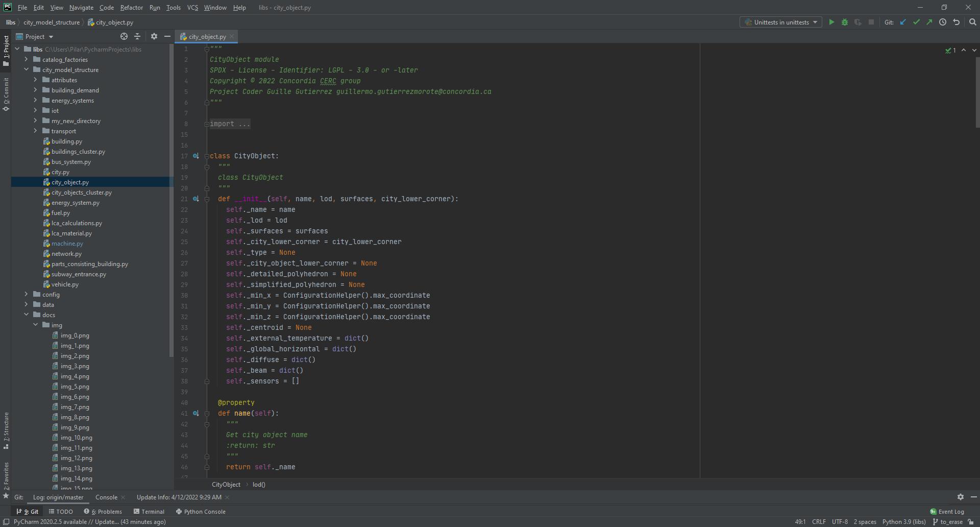Toggle TODO tool window button
The width and height of the screenshot is (980, 527).
point(61,511)
